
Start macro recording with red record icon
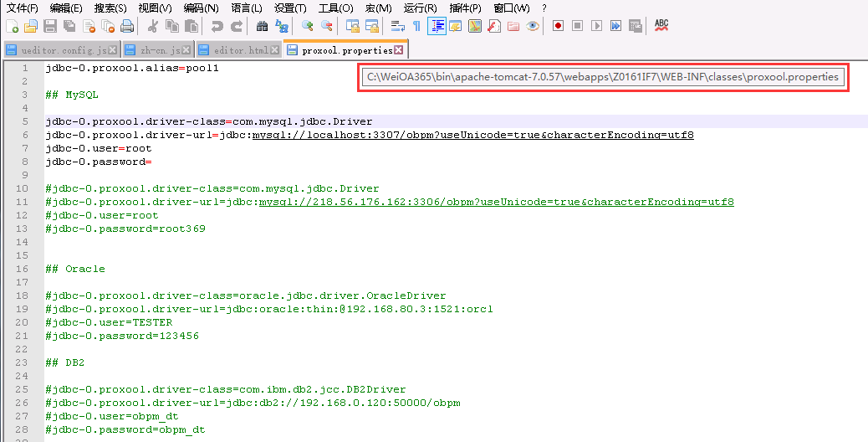click(558, 26)
